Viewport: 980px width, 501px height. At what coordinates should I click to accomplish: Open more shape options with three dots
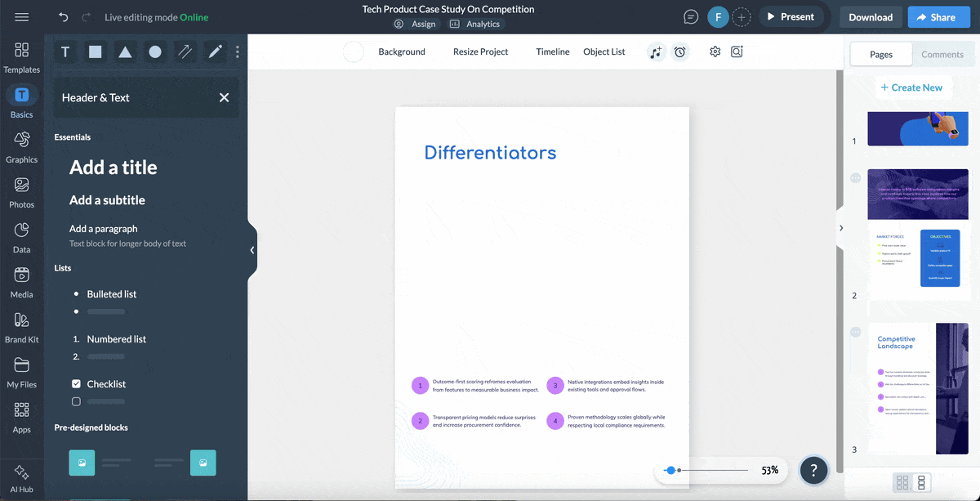click(237, 51)
